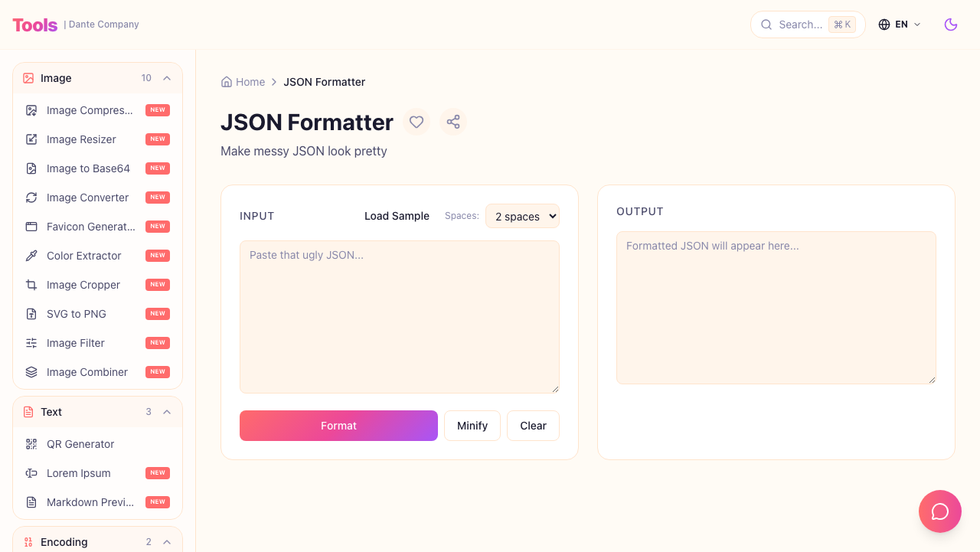Select the Image Compressor tool icon

click(31, 110)
